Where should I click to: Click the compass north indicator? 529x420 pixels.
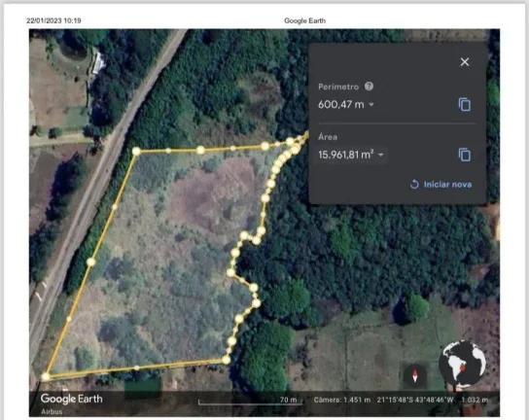(415, 375)
